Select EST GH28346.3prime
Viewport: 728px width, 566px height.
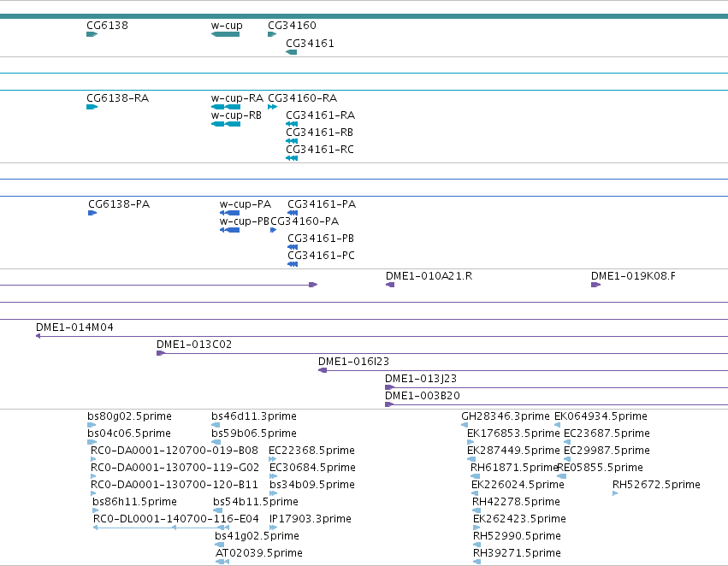point(505,417)
